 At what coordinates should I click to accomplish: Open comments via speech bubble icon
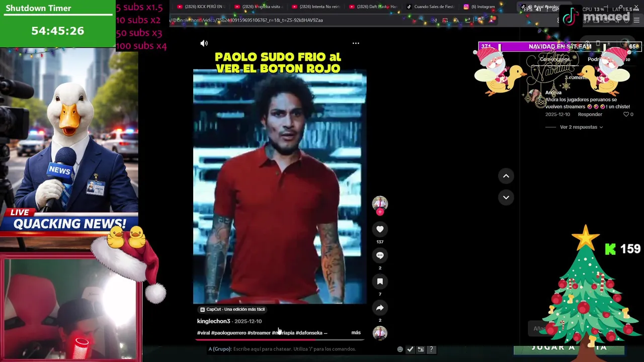(x=380, y=255)
